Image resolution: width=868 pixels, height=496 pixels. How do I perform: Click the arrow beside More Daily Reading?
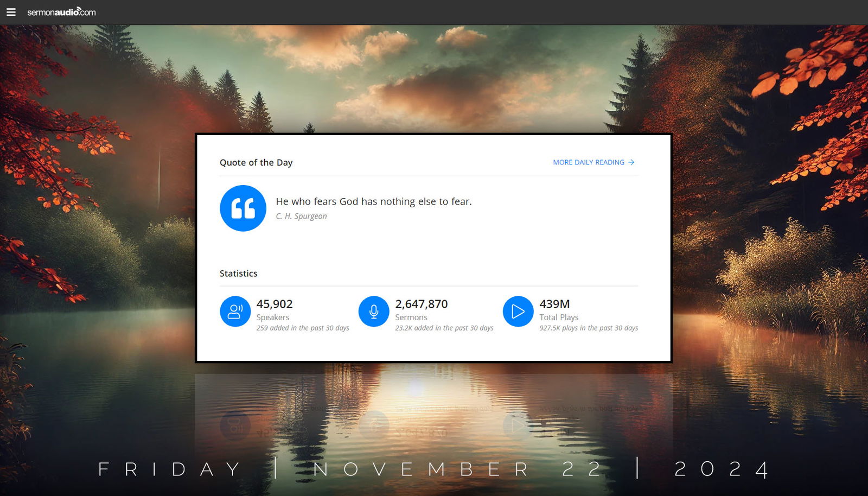click(631, 162)
